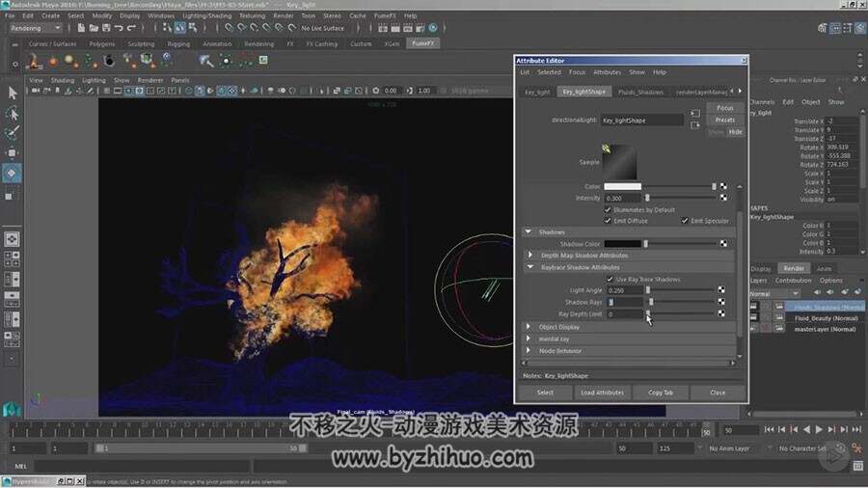Click Load Attributes button
The image size is (868, 488).
point(602,393)
